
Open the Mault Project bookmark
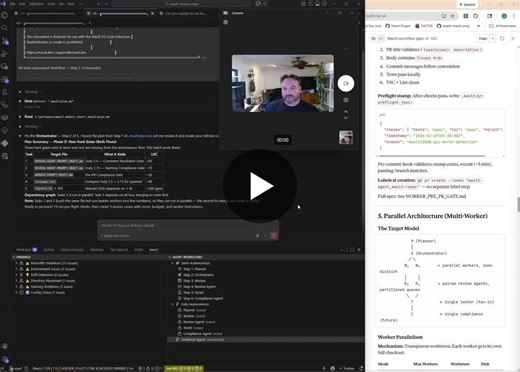[398, 26]
